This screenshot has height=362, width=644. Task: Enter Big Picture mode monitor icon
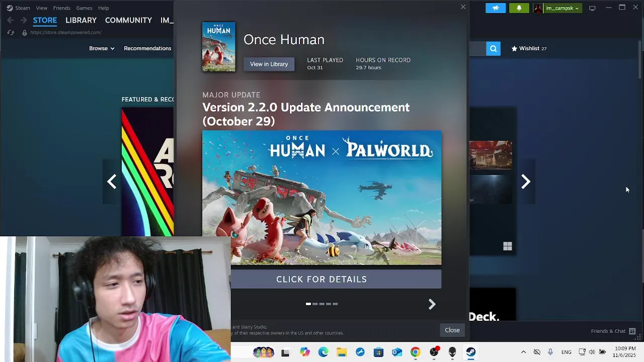(592, 8)
